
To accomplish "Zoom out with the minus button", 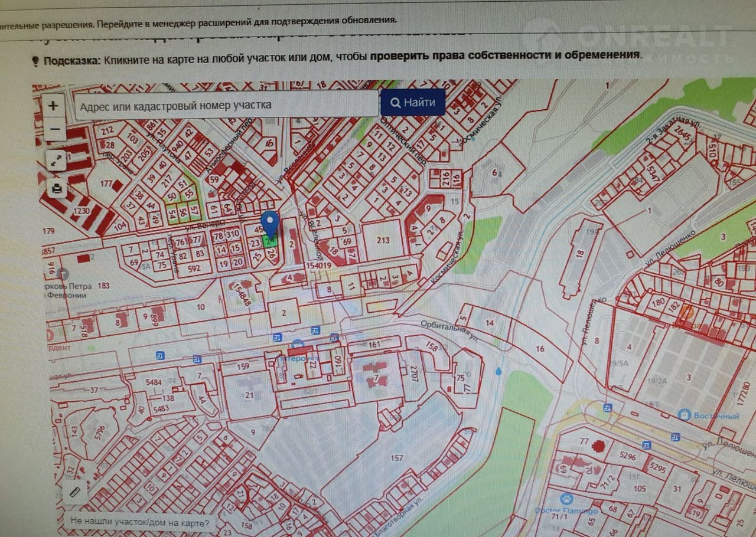I will pos(54,129).
